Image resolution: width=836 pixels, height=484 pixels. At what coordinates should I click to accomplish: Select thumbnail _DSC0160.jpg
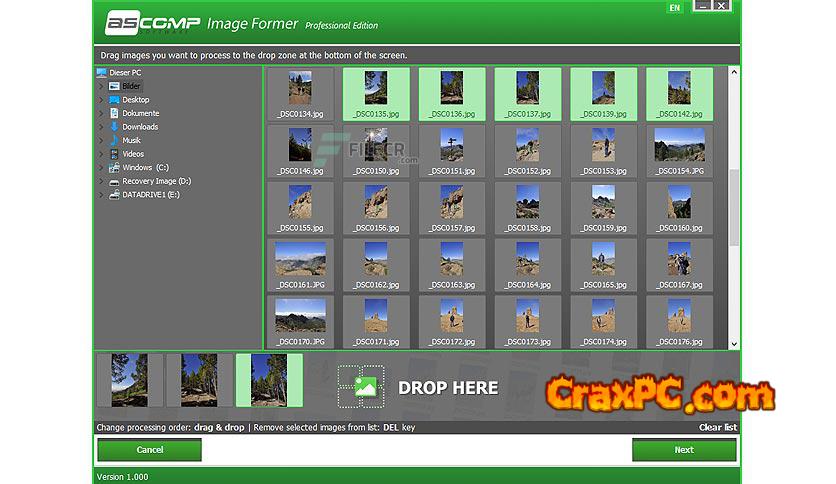679,208
